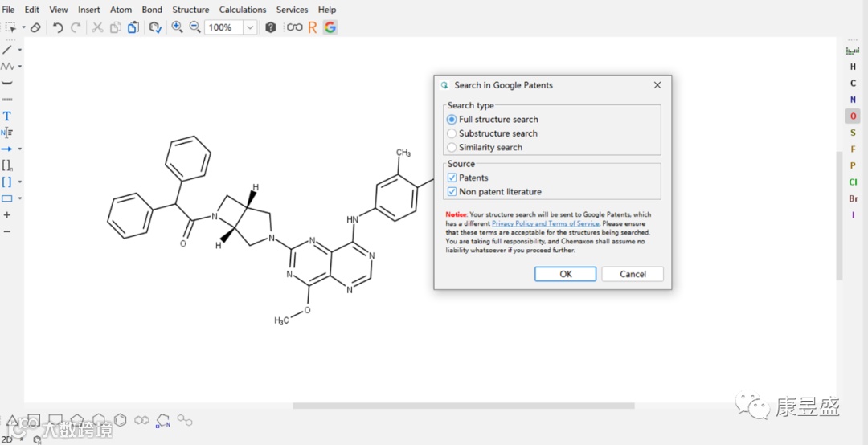Expand the chain tool dropdown arrow
Image resolution: width=868 pixels, height=445 pixels.
pos(20,67)
